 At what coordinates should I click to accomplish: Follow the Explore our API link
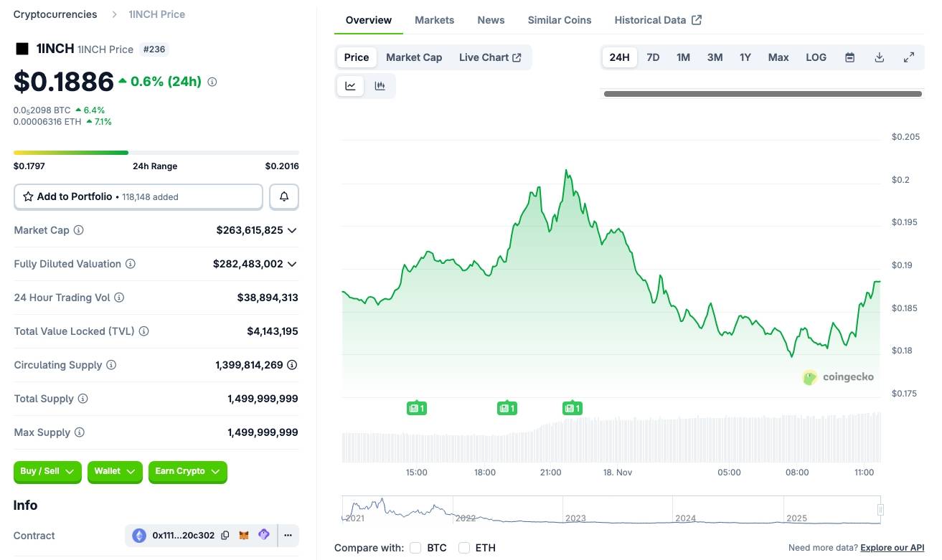(892, 548)
